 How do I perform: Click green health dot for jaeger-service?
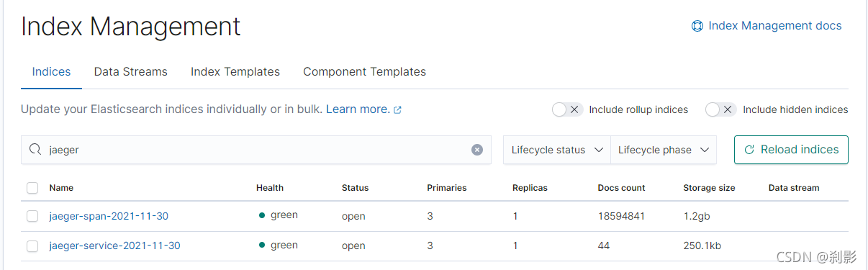(262, 246)
